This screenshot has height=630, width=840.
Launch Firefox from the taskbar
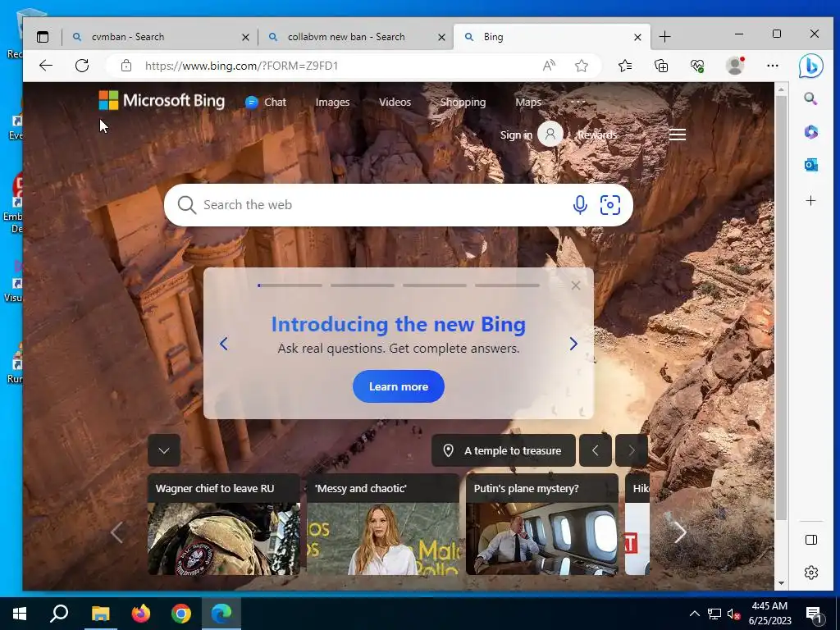pos(141,614)
